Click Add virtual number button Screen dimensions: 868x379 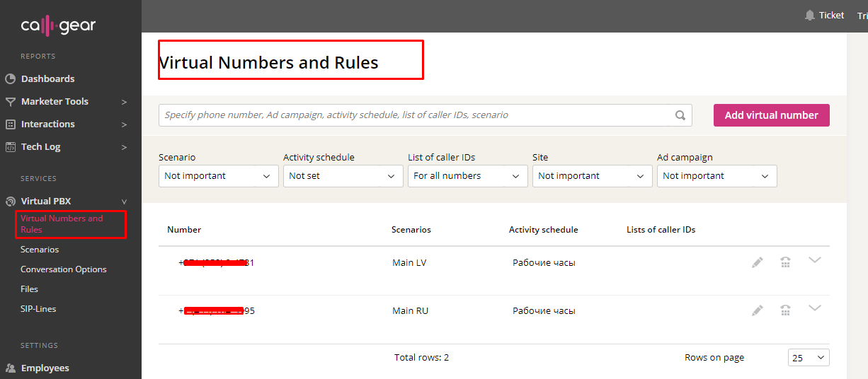[772, 115]
